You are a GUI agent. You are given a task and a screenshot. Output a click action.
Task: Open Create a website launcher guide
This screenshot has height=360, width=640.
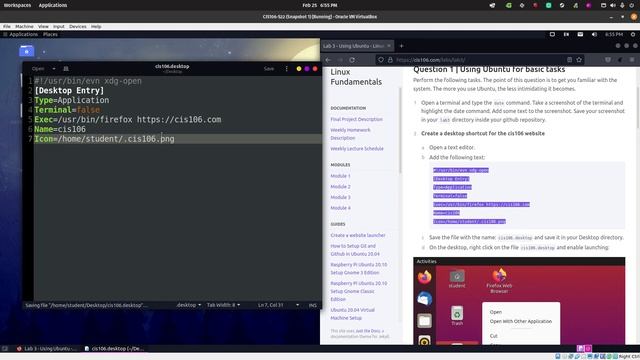[358, 235]
